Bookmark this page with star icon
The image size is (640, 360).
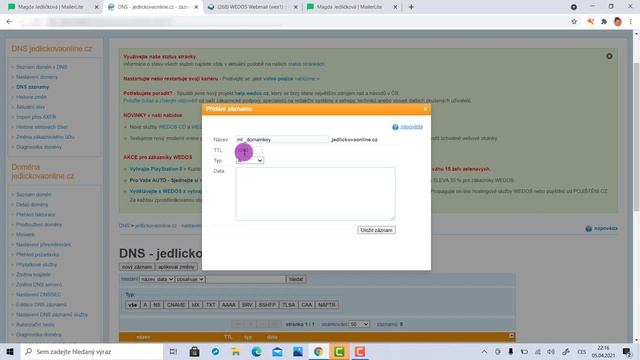(574, 22)
